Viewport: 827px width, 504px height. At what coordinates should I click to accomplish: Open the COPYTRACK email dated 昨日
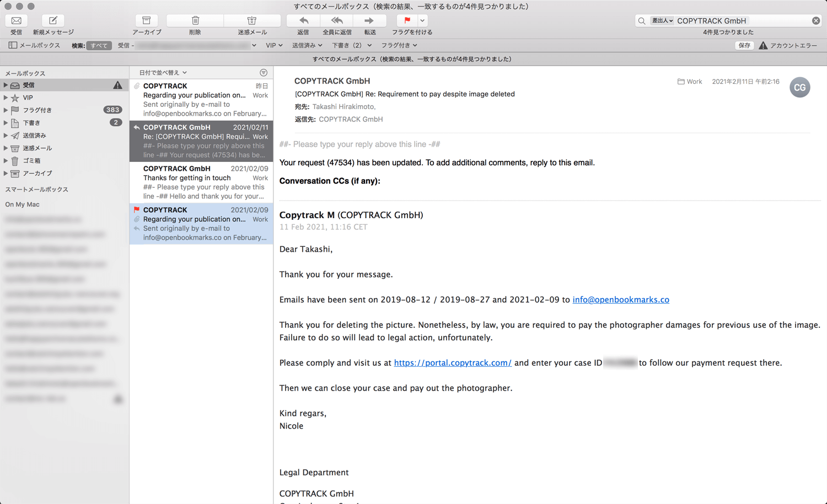[201, 100]
